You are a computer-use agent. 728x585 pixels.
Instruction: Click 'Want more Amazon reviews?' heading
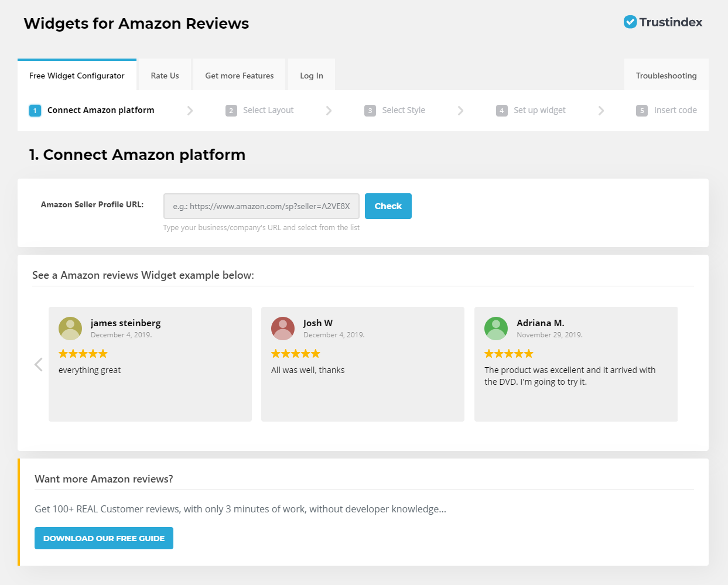(x=104, y=479)
